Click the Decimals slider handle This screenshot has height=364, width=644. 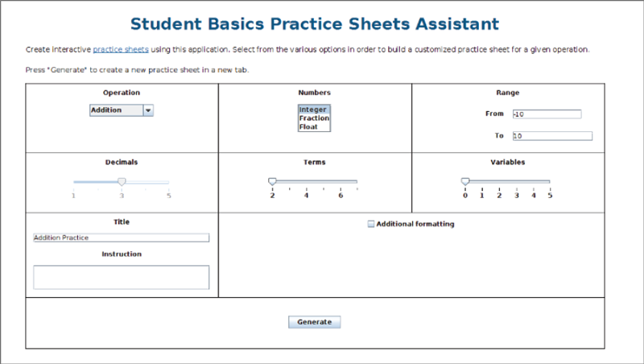[x=122, y=182]
